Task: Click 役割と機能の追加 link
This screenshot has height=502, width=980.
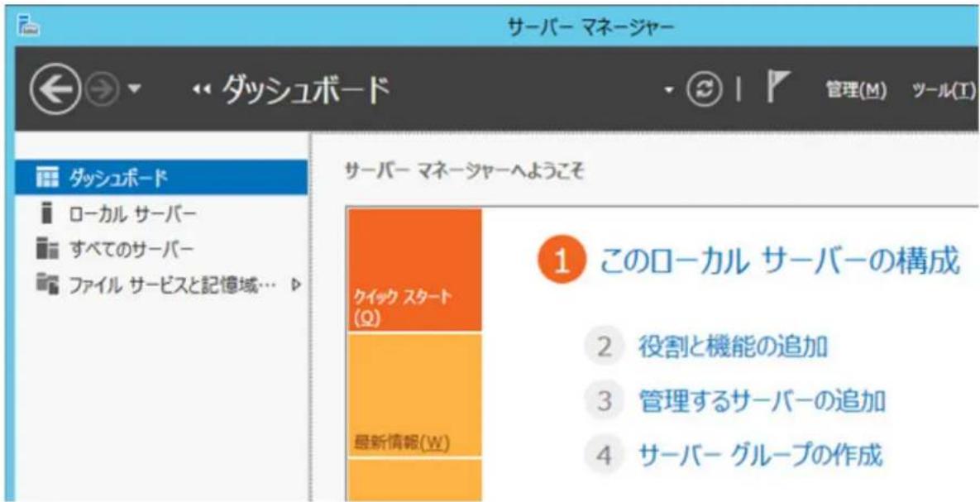Action: (733, 346)
